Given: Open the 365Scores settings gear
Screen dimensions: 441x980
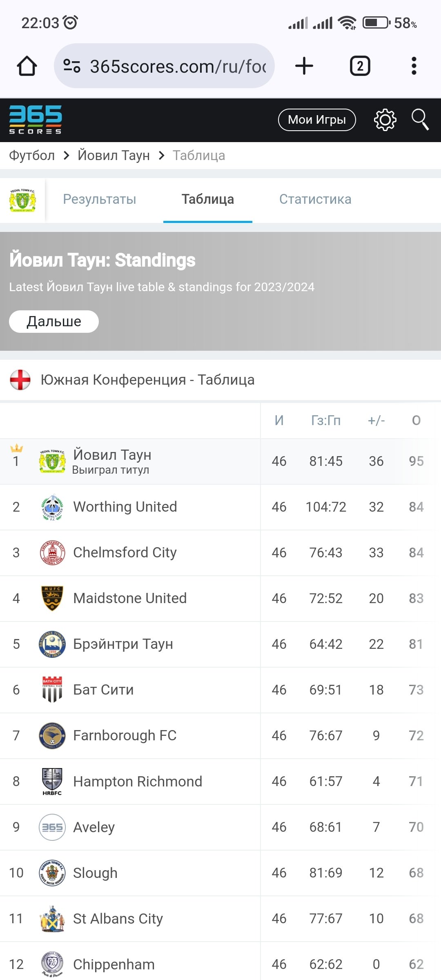Looking at the screenshot, I should [385, 120].
